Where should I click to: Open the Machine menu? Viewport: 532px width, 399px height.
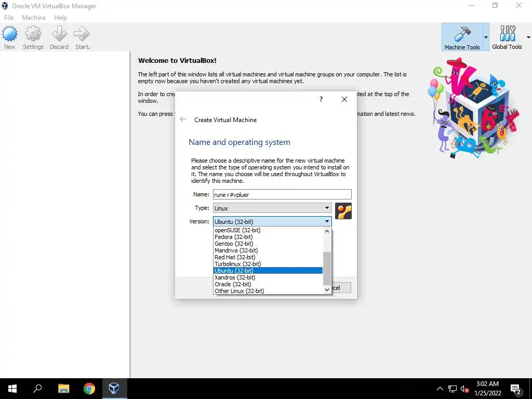click(34, 17)
